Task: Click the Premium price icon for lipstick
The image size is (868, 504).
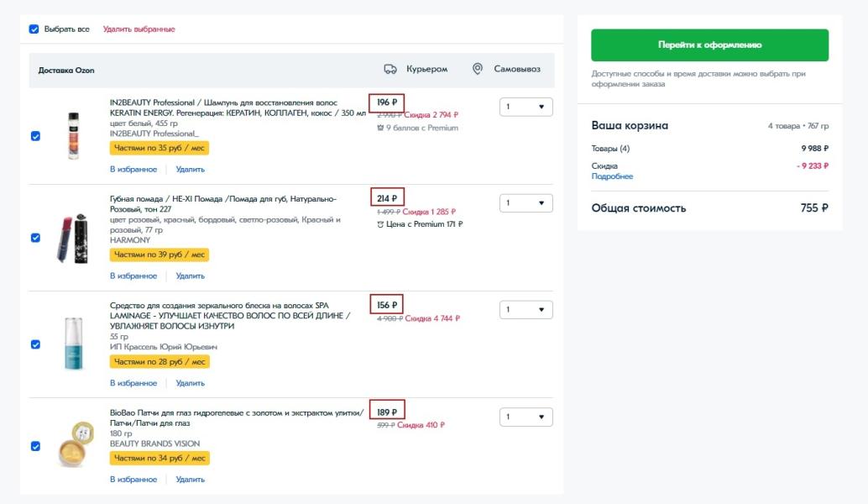Action: tap(380, 224)
